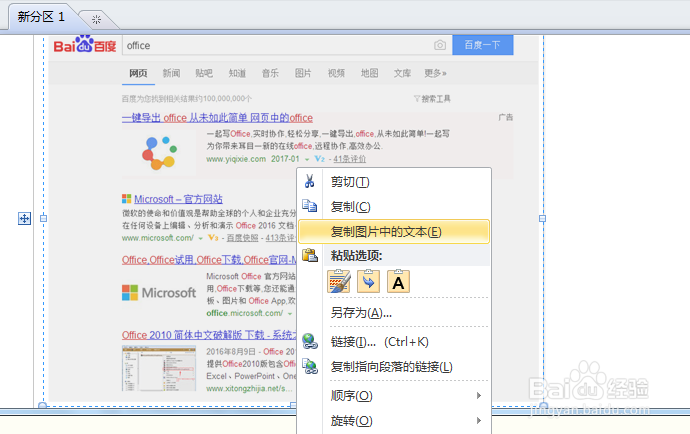
Task: Open the 贴吧 tab in Baidu results
Action: tap(204, 73)
